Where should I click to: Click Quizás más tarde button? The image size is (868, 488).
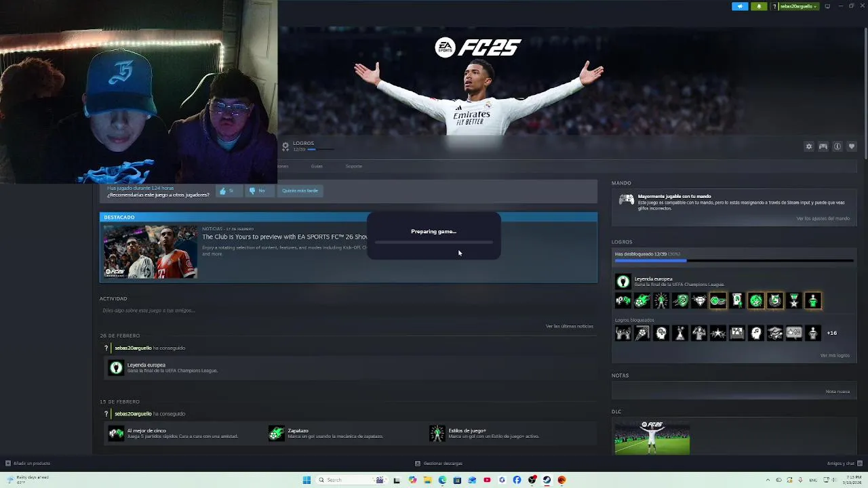pyautogui.click(x=300, y=190)
